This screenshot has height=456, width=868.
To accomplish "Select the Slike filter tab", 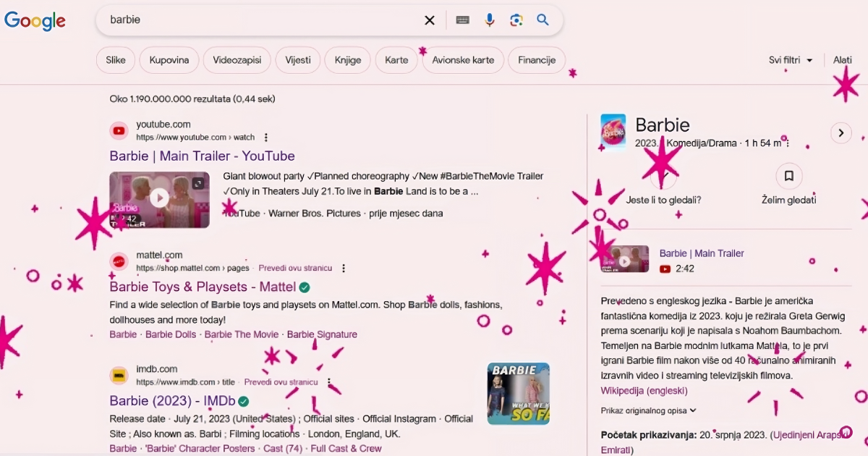I will point(116,60).
